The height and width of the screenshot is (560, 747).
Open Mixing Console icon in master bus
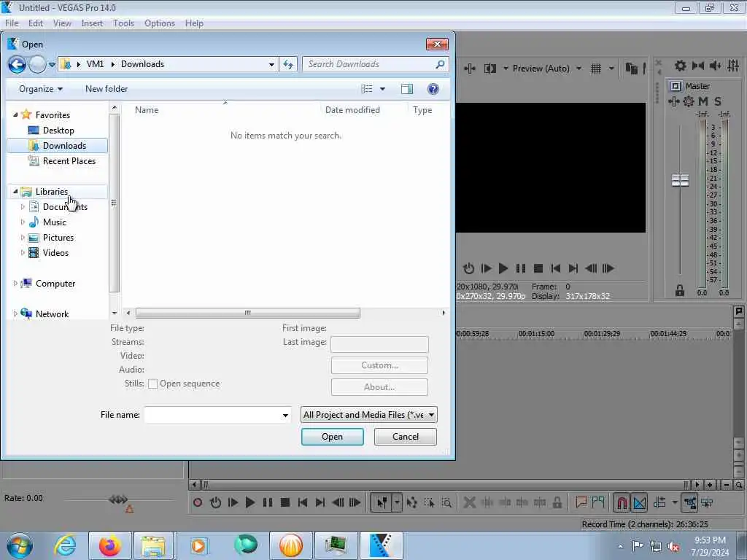(x=733, y=66)
